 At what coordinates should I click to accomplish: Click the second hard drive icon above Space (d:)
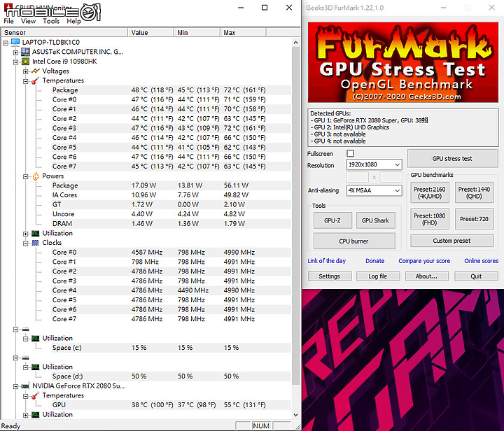click(x=25, y=358)
